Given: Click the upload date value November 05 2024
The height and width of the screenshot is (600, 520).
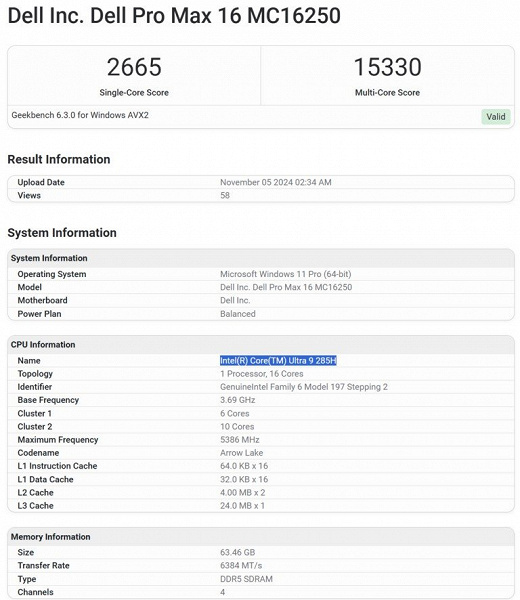Looking at the screenshot, I should [275, 182].
